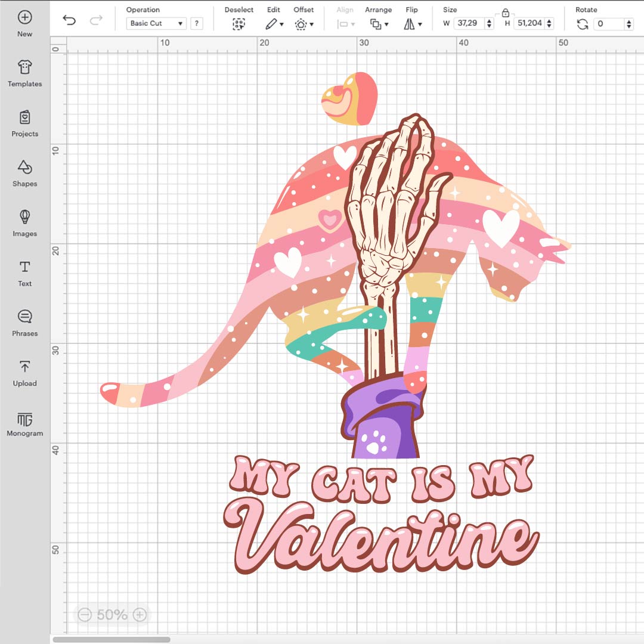Zoom out the canvas with minus button

point(85,614)
